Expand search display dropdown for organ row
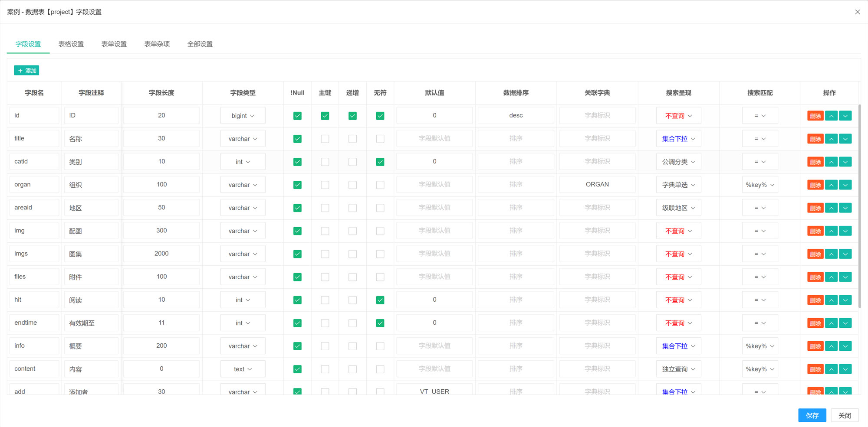 pyautogui.click(x=678, y=185)
